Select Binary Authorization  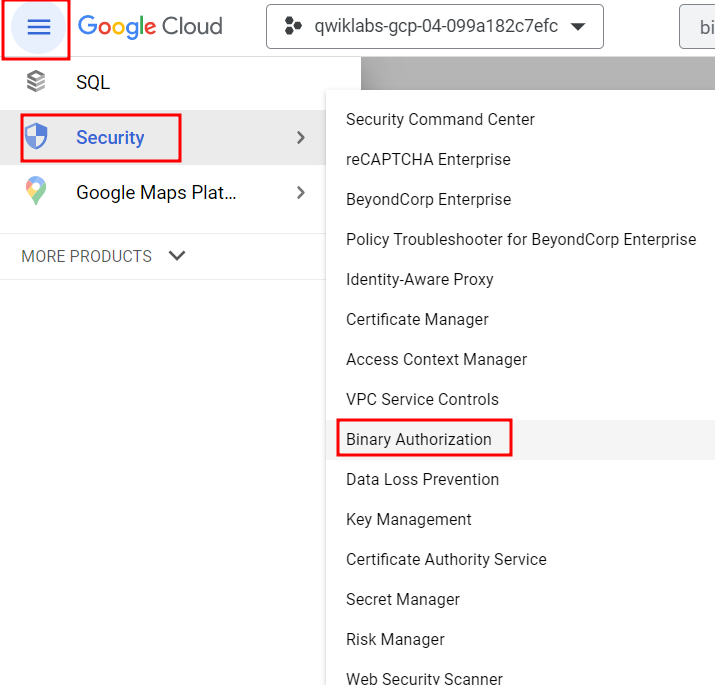[419, 440]
